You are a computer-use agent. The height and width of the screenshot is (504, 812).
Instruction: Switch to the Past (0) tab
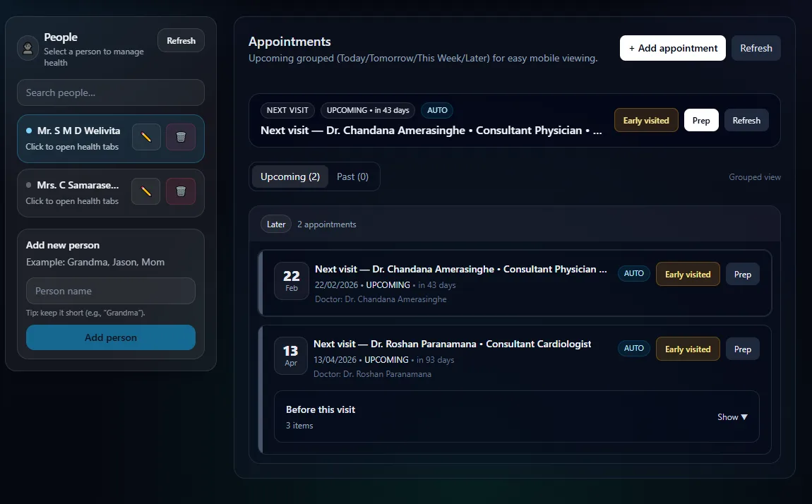[x=352, y=176]
